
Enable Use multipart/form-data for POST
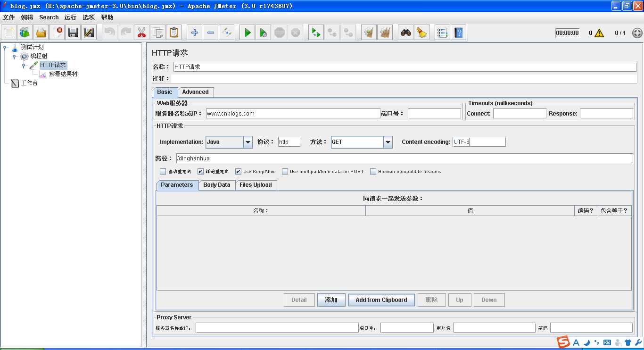285,172
